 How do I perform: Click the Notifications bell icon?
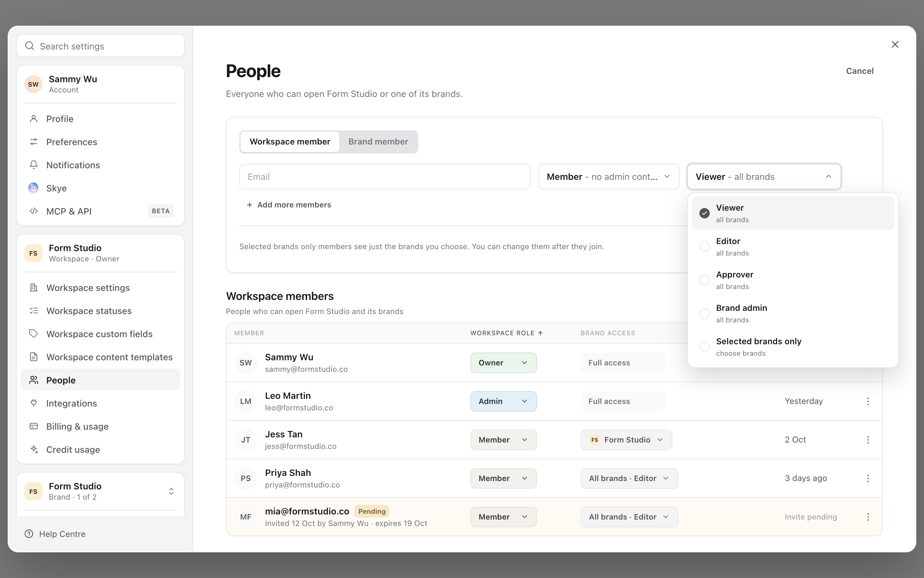(x=34, y=165)
